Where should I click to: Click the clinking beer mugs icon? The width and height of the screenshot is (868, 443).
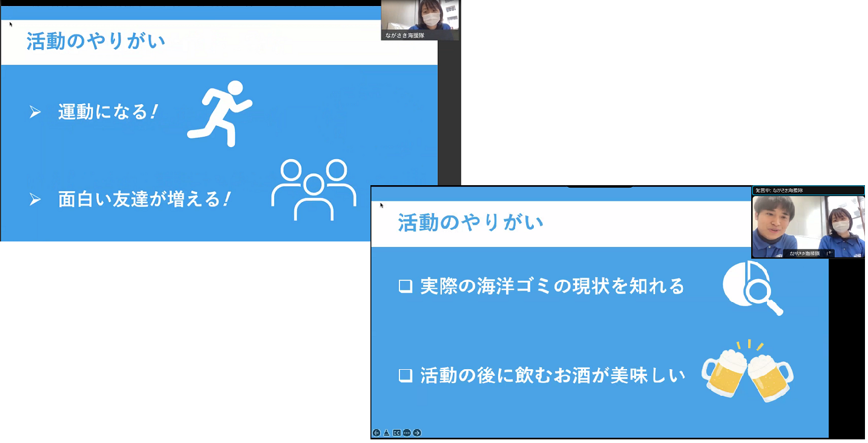(x=748, y=371)
